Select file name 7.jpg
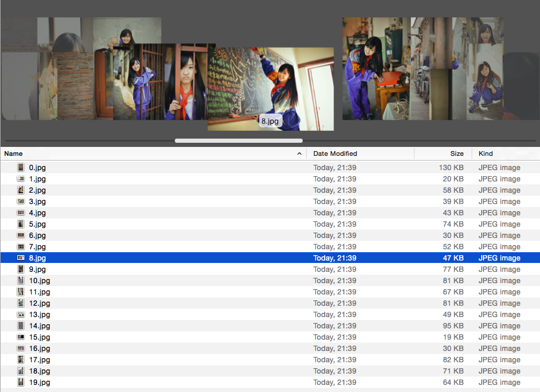The width and height of the screenshot is (540, 392). point(37,247)
